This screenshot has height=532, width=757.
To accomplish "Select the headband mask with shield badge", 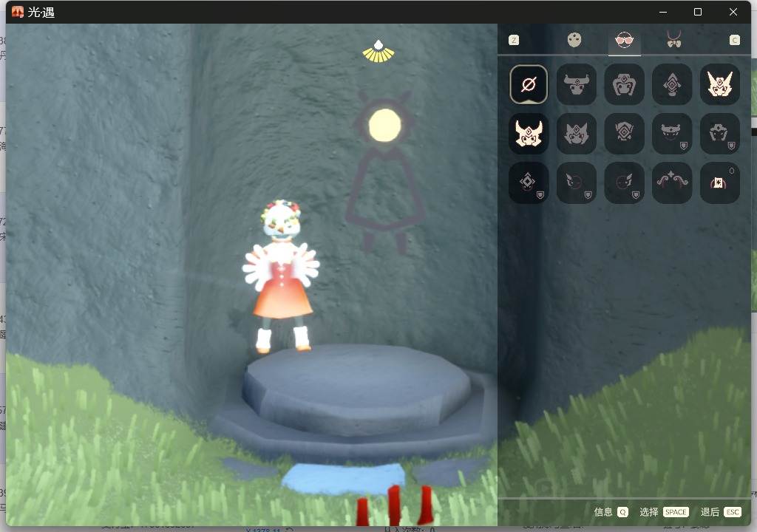I will (x=672, y=134).
